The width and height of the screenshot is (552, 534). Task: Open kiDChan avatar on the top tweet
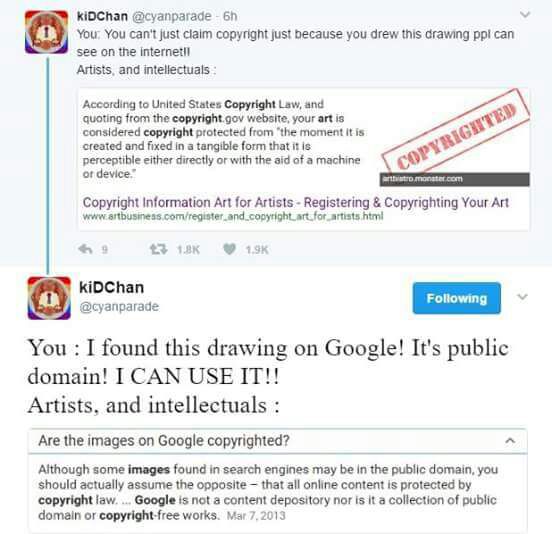46,32
